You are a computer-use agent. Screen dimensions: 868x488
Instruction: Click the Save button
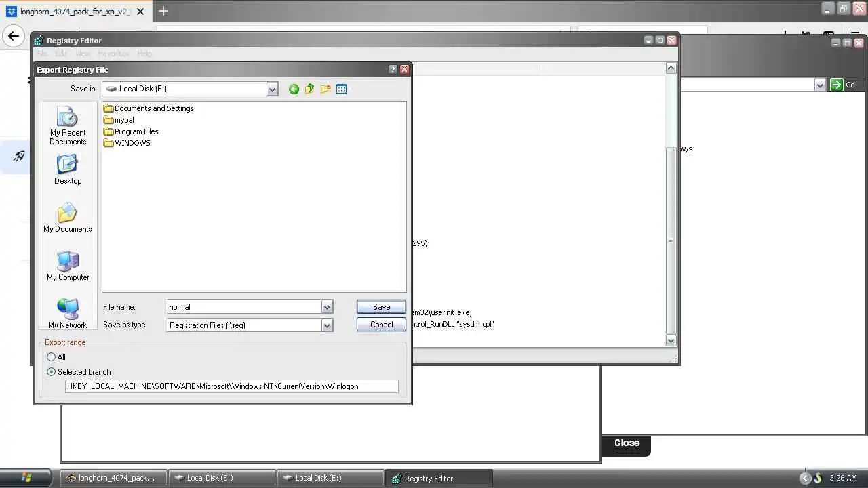(x=381, y=307)
